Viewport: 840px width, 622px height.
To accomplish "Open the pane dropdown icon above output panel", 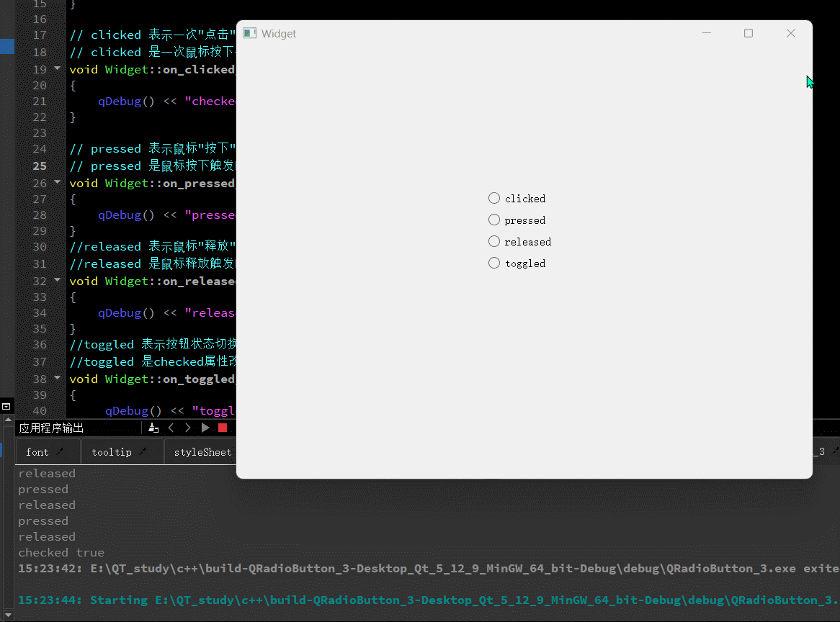I will 6,407.
